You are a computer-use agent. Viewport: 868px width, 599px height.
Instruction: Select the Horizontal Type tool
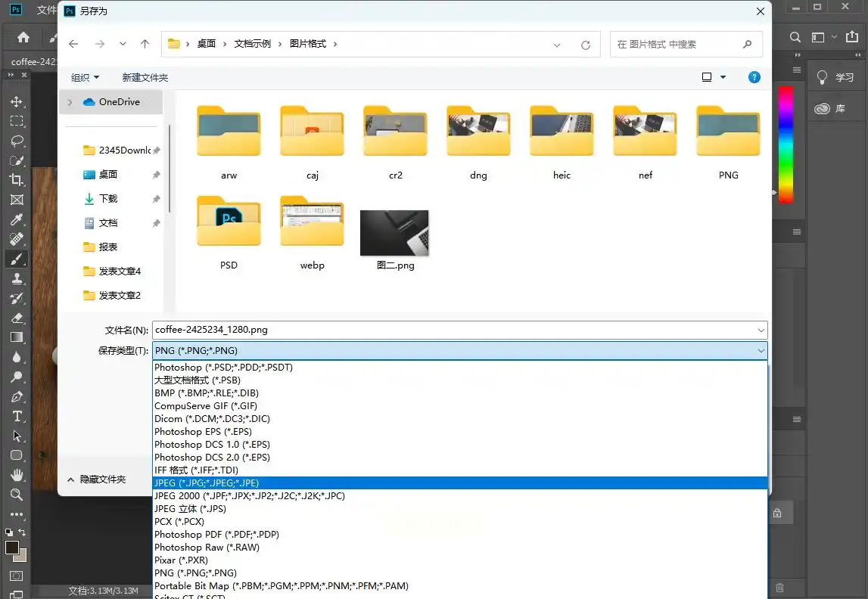click(16, 417)
